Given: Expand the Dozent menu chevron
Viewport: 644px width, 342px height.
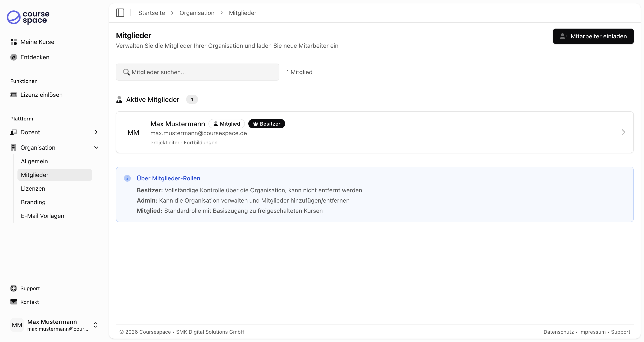Looking at the screenshot, I should coord(96,132).
